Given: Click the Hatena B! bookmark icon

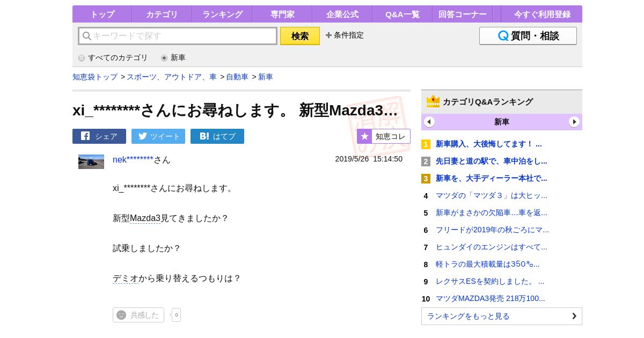Looking at the screenshot, I should [x=204, y=136].
